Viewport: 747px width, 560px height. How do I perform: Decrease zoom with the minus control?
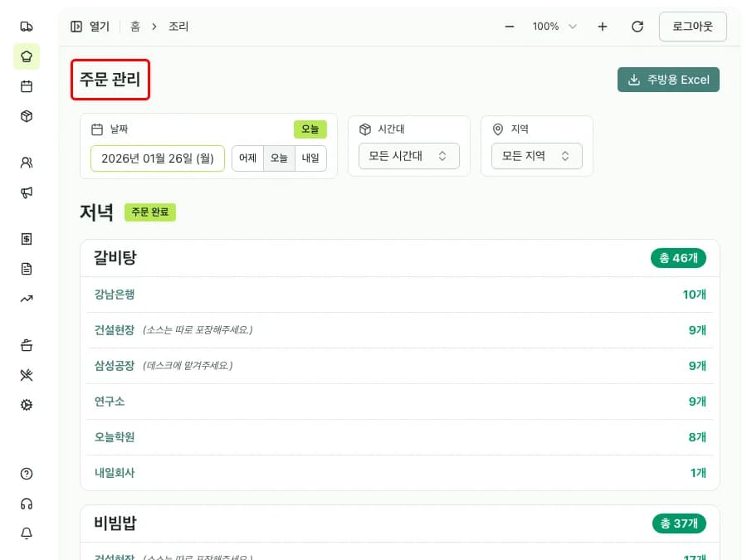pos(509,27)
